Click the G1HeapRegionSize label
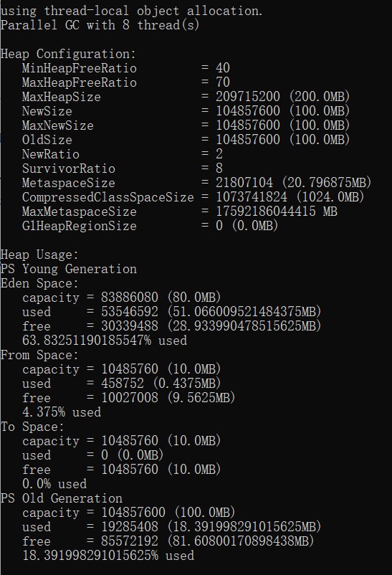The image size is (392, 575). click(x=80, y=226)
